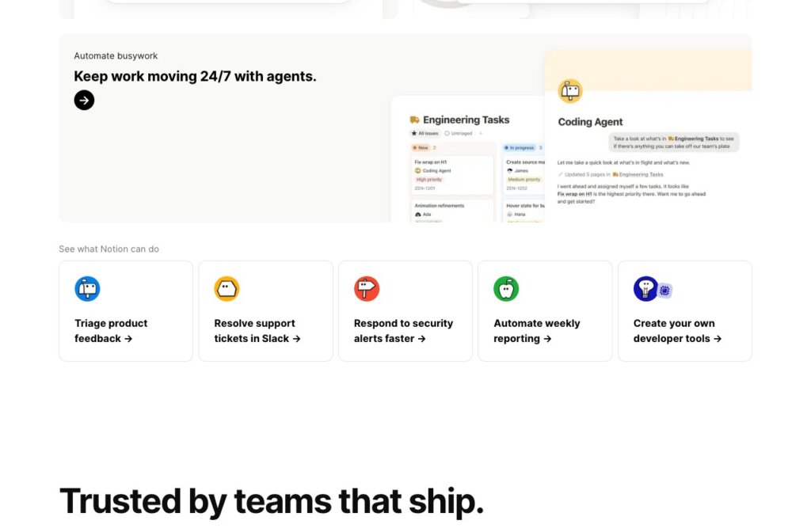Viewport: 811px width, 532px height.
Task: Click the In progress status label
Action: click(x=519, y=148)
